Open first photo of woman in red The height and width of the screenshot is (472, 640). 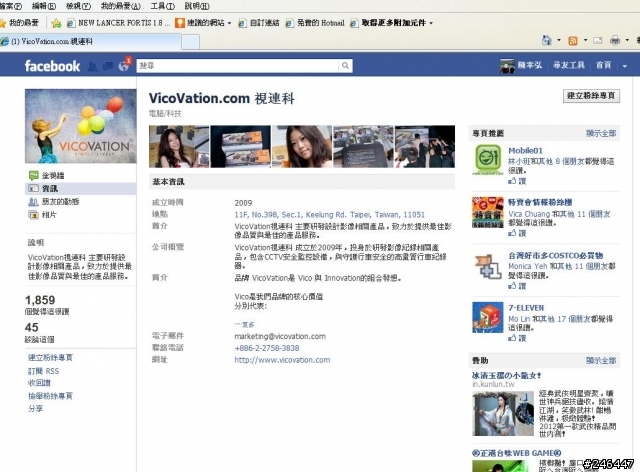point(179,147)
